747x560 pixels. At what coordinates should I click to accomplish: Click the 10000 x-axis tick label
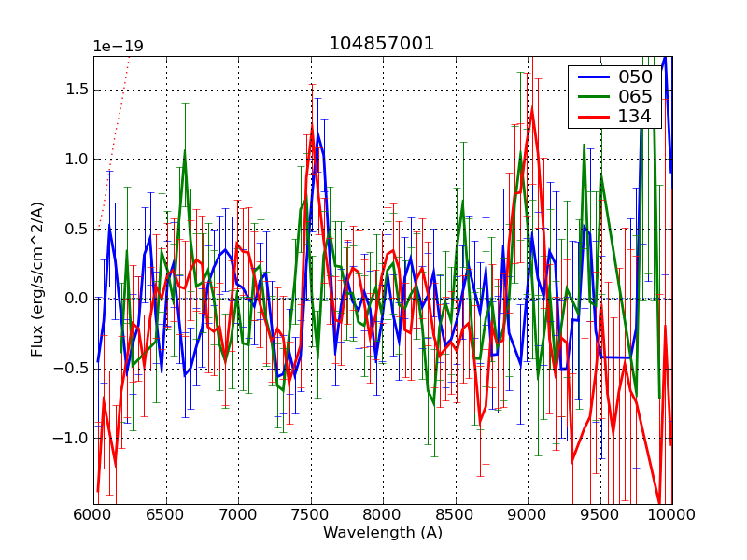[671, 513]
